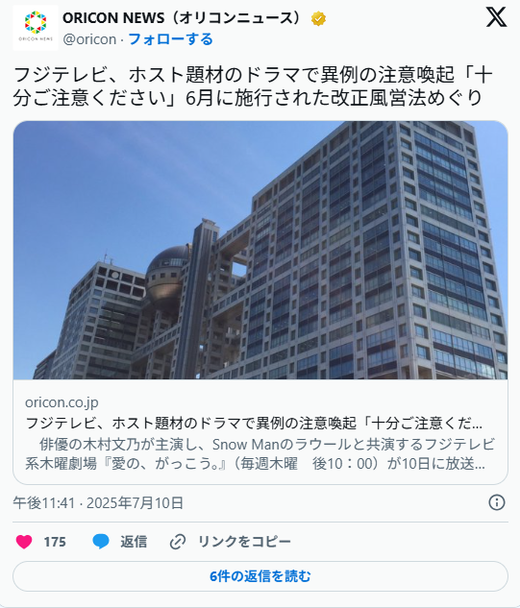This screenshot has height=608, width=520.
Task: Click the tweet body text about フジテレビ
Action: tap(253, 86)
